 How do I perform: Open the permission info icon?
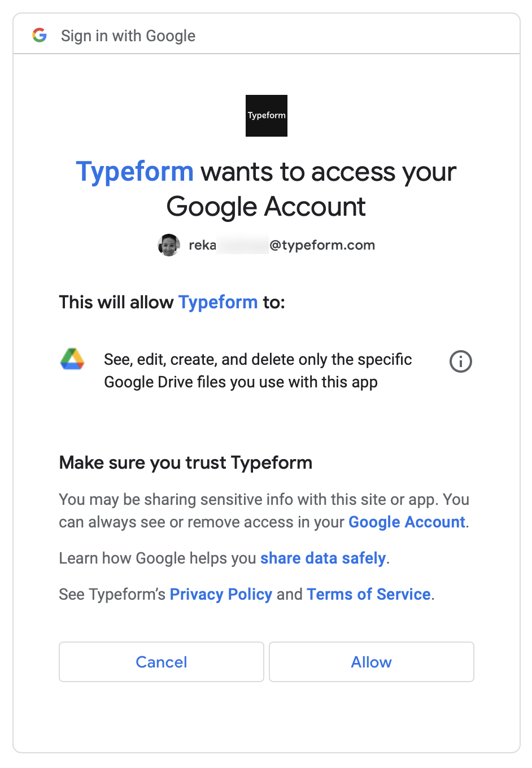(x=460, y=361)
